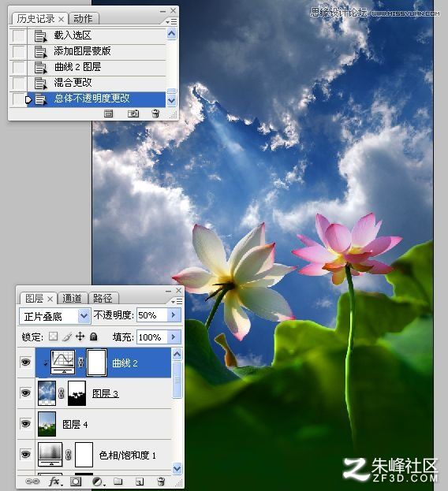Viewport: 448px width, 491px height.
Task: Switch to the 通道 tab
Action: coord(72,298)
